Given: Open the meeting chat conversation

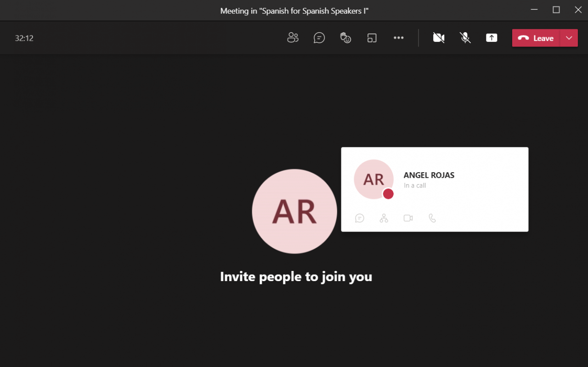Looking at the screenshot, I should click(319, 38).
